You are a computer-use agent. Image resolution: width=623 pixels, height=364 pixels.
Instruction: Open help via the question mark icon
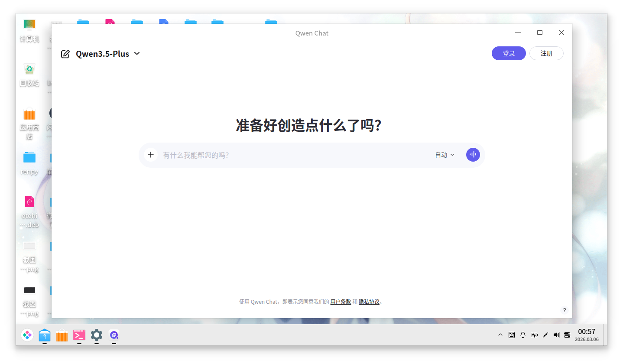click(564, 310)
